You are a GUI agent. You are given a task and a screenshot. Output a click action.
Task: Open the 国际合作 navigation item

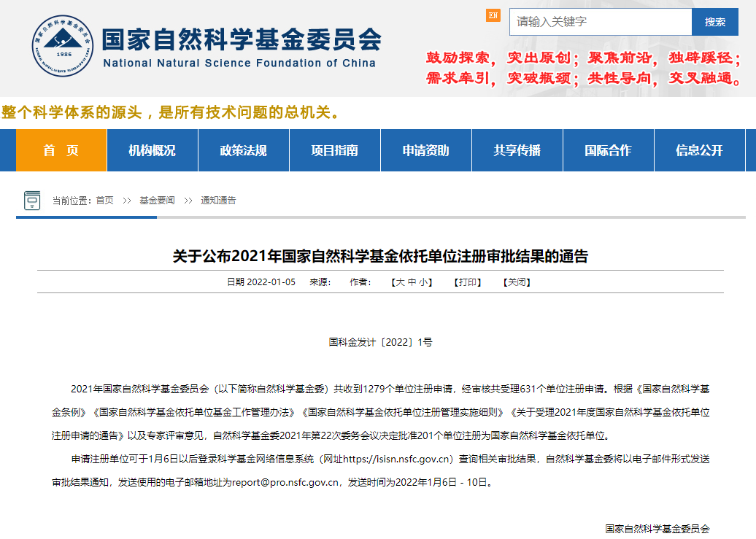pyautogui.click(x=608, y=150)
